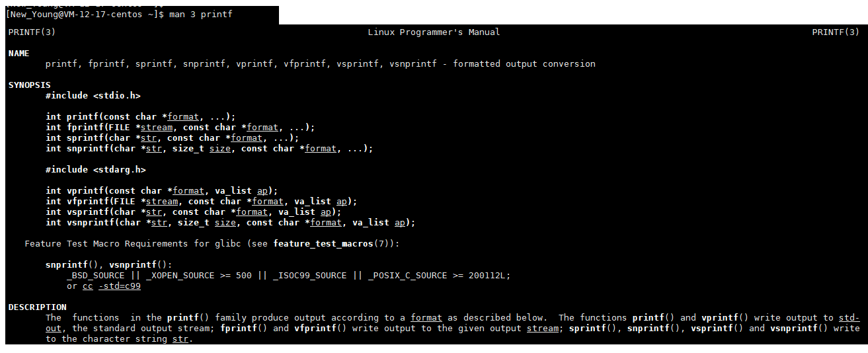Image resolution: width=868 pixels, height=353 pixels.
Task: Click underlined format in the description paragraph
Action: pos(426,318)
